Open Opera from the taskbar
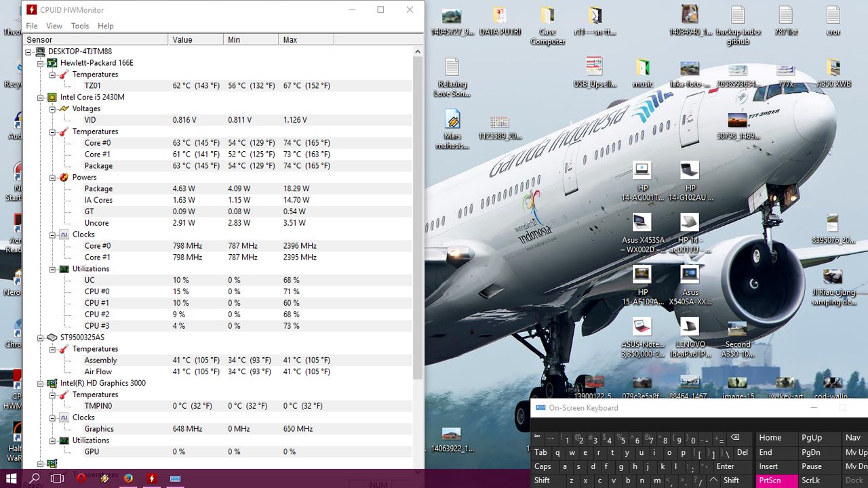This screenshot has width=868, height=488. tap(82, 479)
